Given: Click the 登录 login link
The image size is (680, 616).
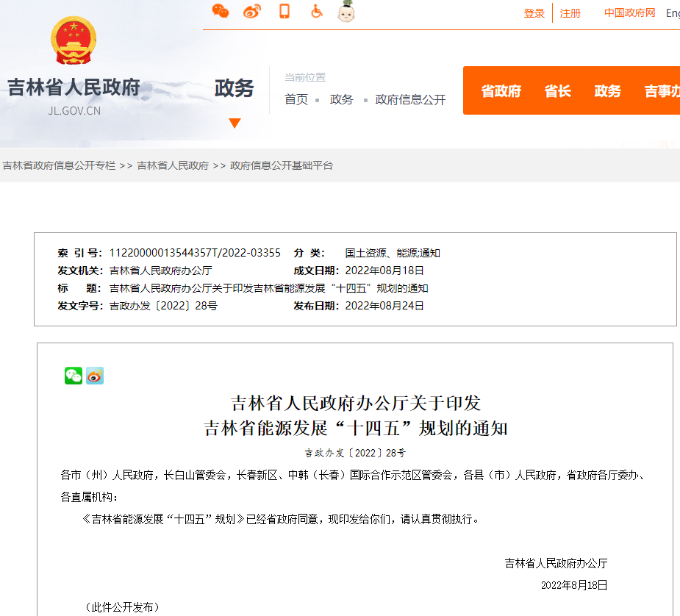Looking at the screenshot, I should coord(534,13).
